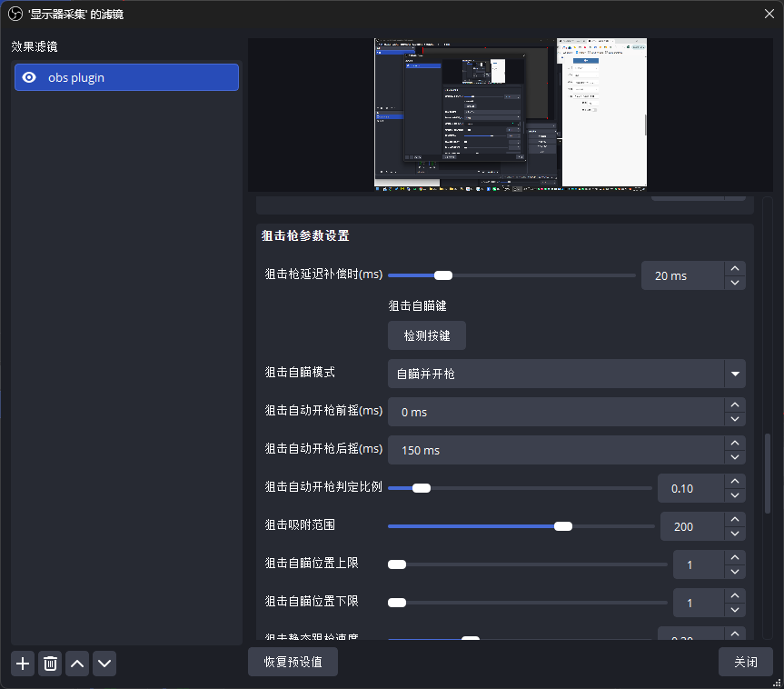
Task: Click the 狙击自瞄键 label
Action: 418,305
